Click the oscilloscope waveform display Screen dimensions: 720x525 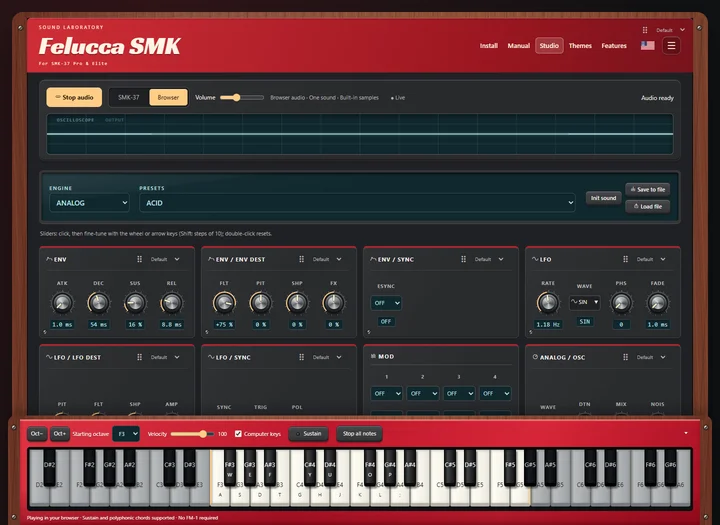coord(360,134)
